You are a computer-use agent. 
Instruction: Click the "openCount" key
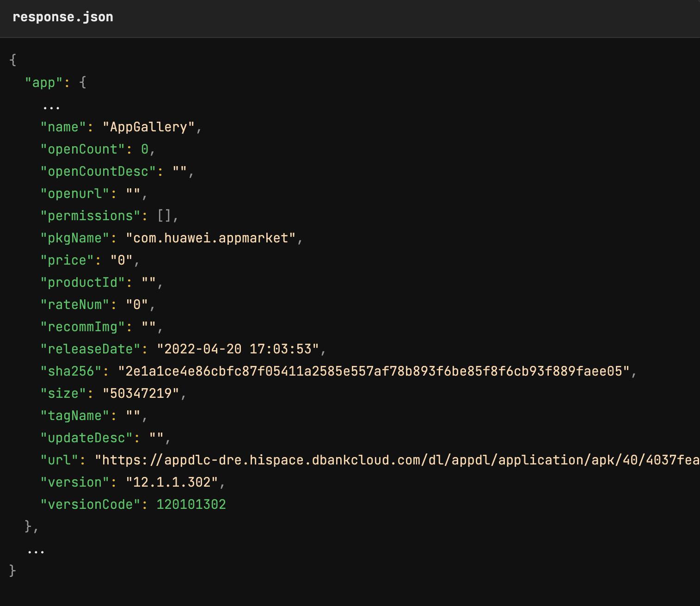(x=83, y=149)
